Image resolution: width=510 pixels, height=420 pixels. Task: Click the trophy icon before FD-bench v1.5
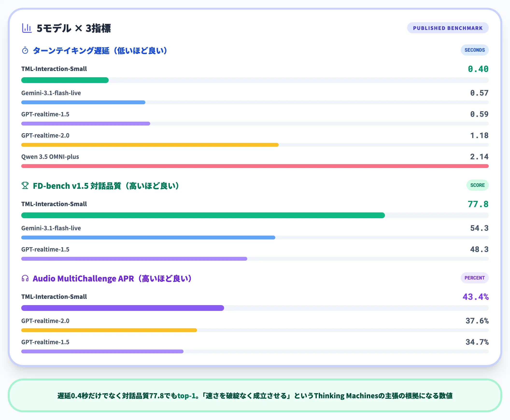click(25, 186)
